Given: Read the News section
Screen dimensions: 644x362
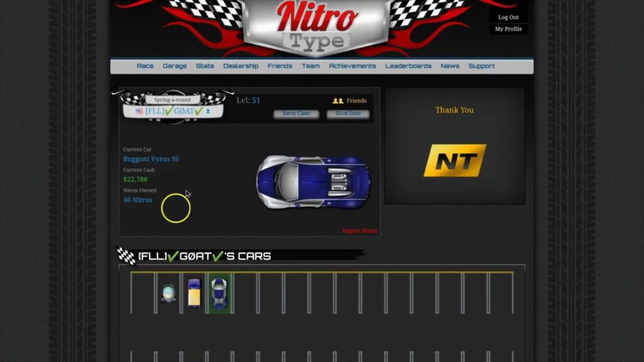Looking at the screenshot, I should click(450, 66).
